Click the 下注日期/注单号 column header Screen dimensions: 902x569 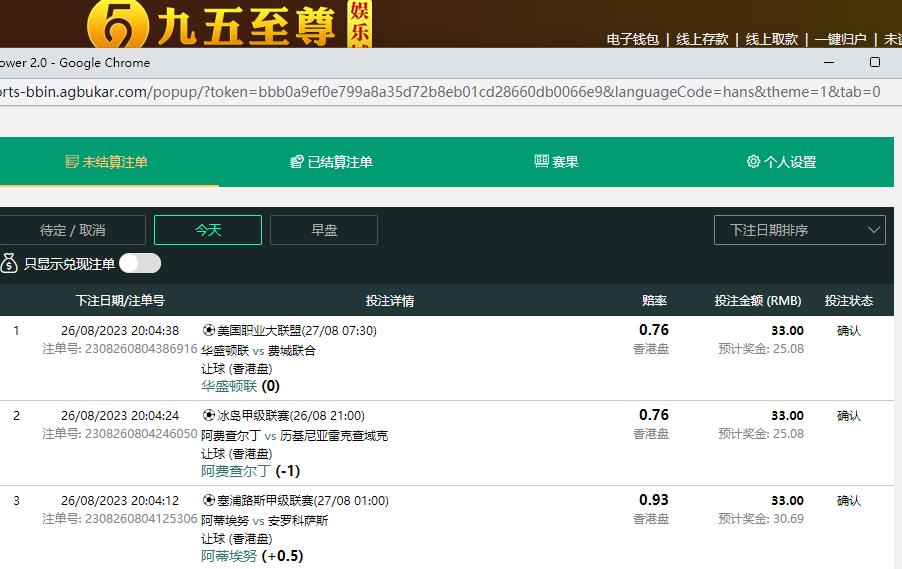[x=120, y=300]
